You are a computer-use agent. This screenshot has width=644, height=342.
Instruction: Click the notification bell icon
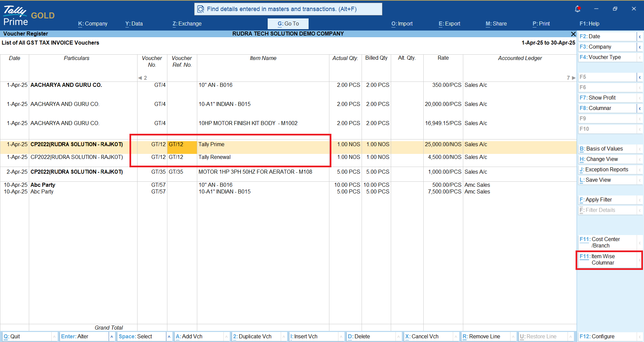click(577, 9)
